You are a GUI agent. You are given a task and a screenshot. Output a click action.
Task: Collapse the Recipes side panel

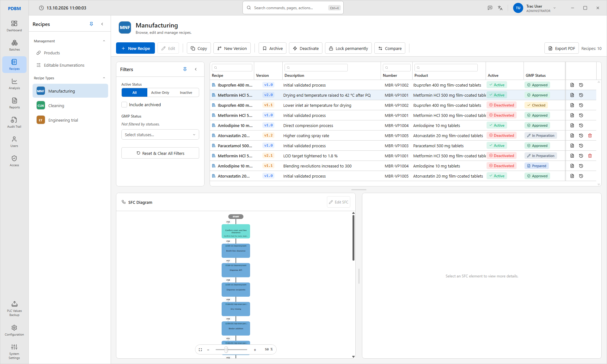point(102,24)
